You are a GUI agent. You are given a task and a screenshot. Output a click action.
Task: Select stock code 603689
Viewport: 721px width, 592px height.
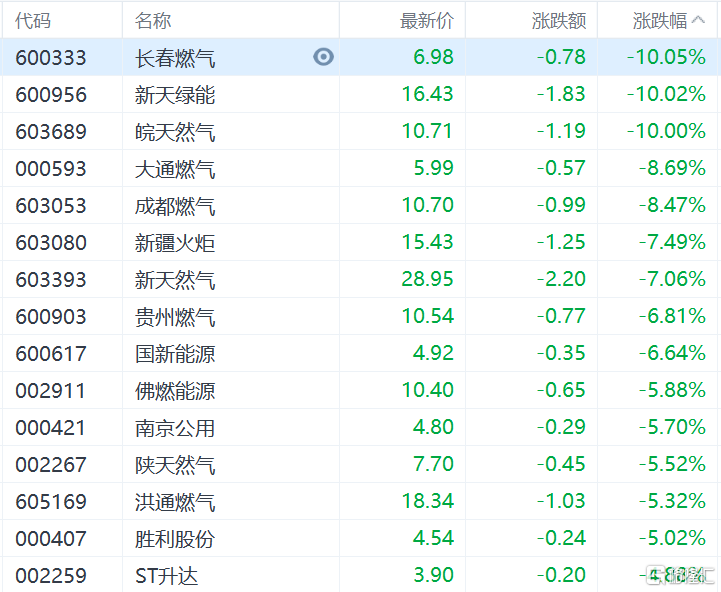[51, 132]
